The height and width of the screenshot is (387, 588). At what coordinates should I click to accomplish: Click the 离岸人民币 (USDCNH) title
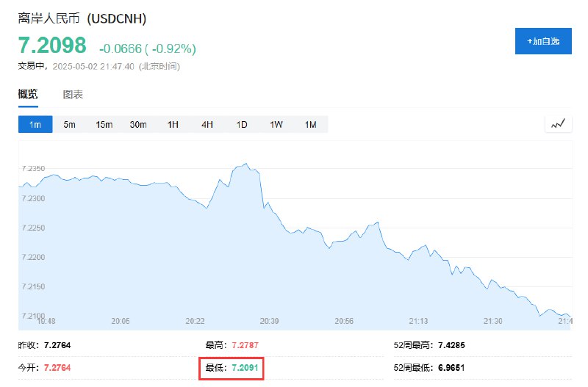pos(82,18)
